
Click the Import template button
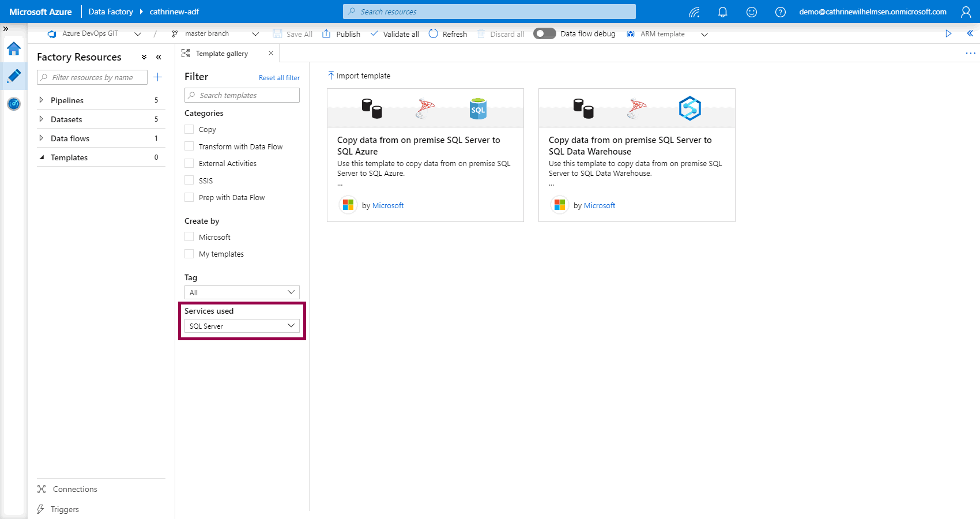359,76
